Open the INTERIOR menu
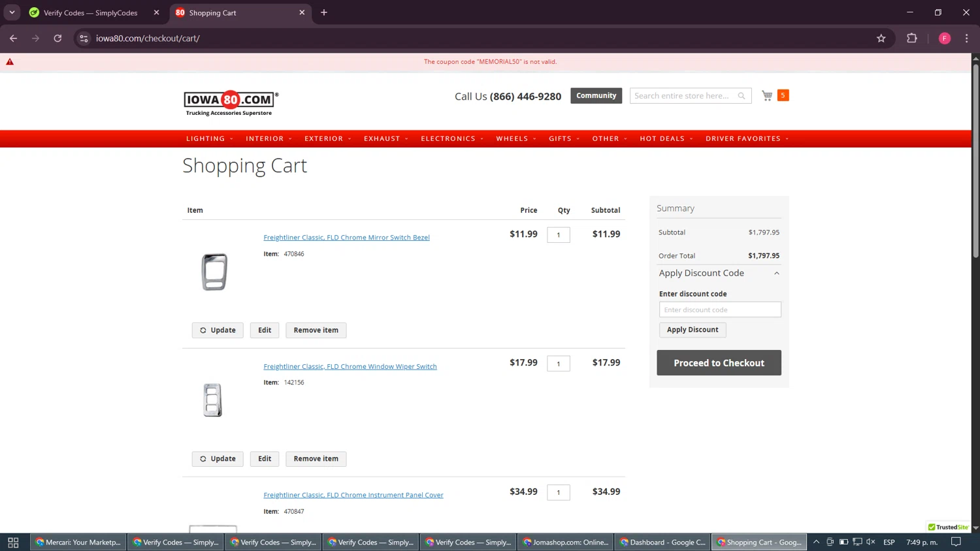 point(269,138)
